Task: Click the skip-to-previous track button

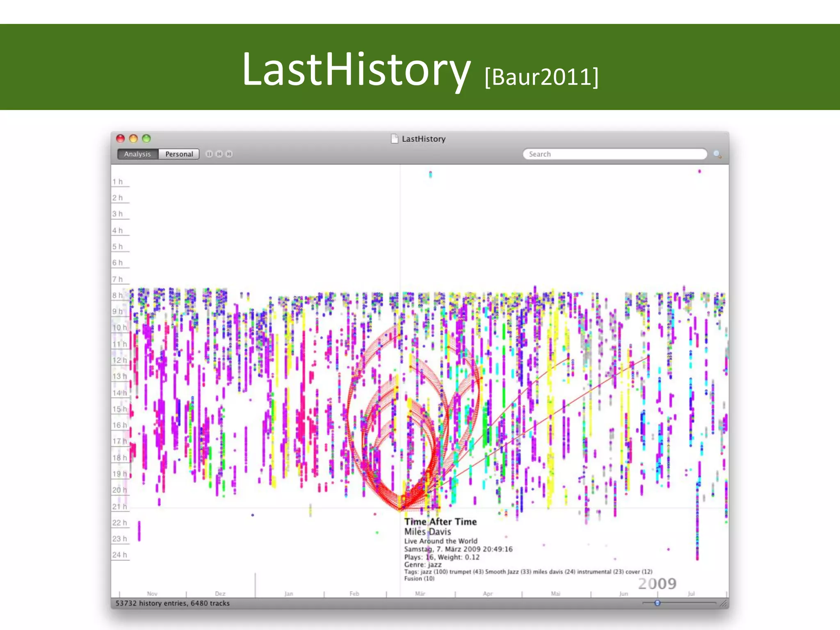Action: [x=219, y=154]
